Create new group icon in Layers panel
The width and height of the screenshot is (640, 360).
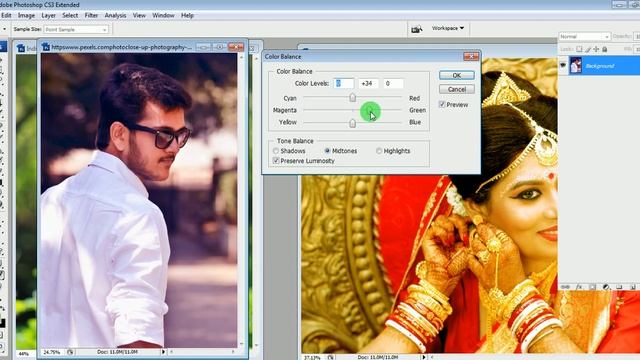[619, 287]
